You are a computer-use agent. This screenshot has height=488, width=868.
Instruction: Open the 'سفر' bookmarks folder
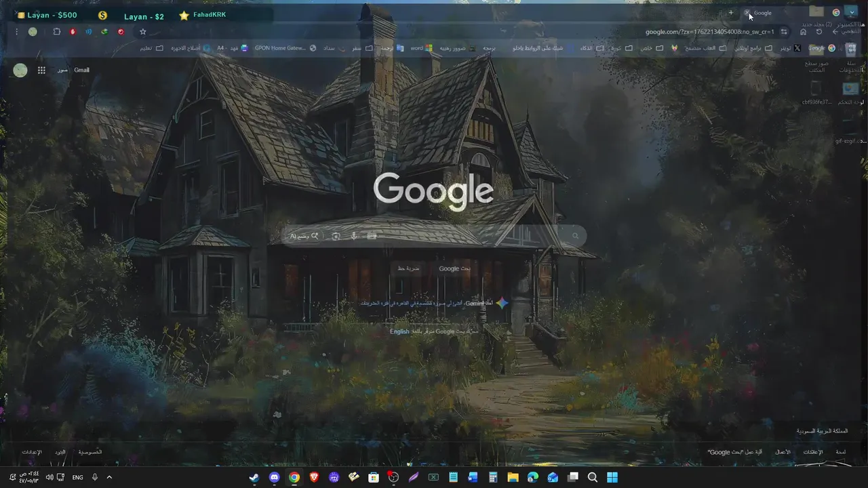tap(363, 48)
